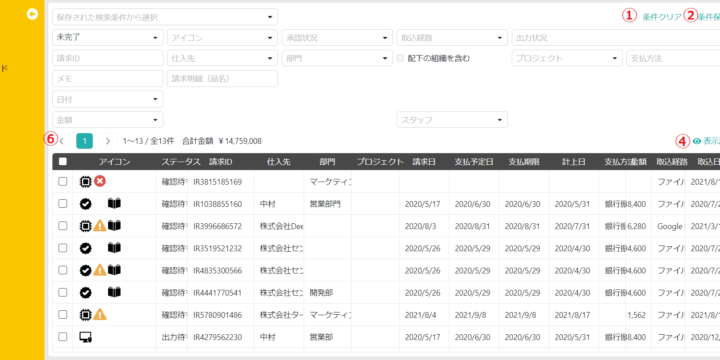
Task: Open the 出力状況 filter field
Action: pyautogui.click(x=616, y=38)
